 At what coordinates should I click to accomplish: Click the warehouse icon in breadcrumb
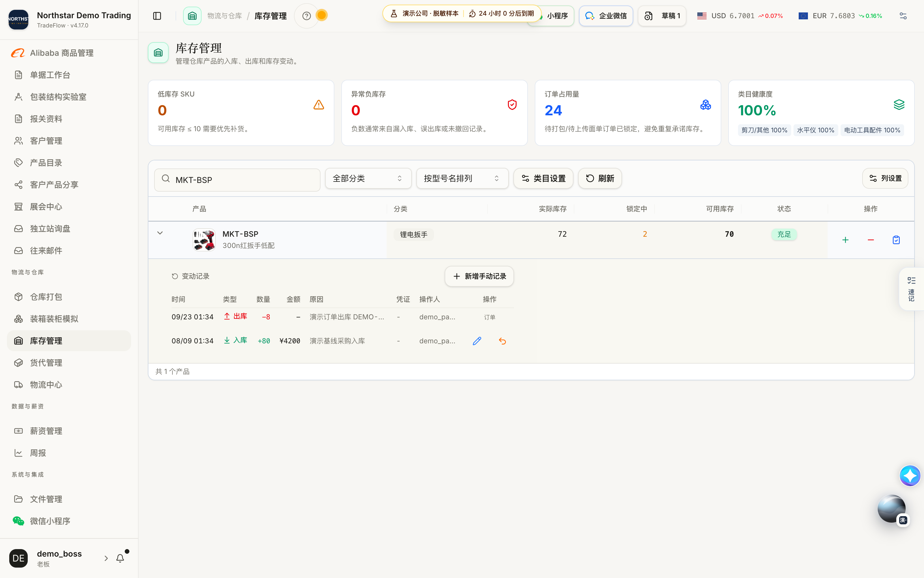tap(192, 16)
